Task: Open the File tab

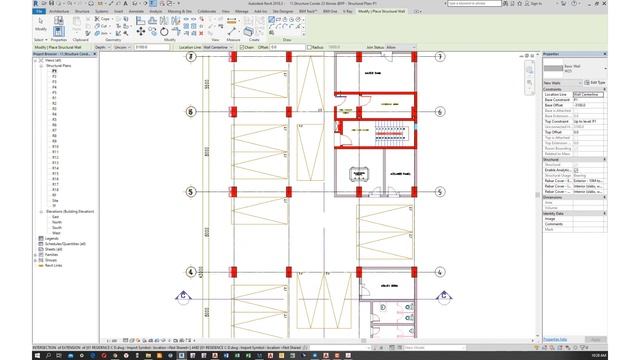Action: [x=40, y=11]
